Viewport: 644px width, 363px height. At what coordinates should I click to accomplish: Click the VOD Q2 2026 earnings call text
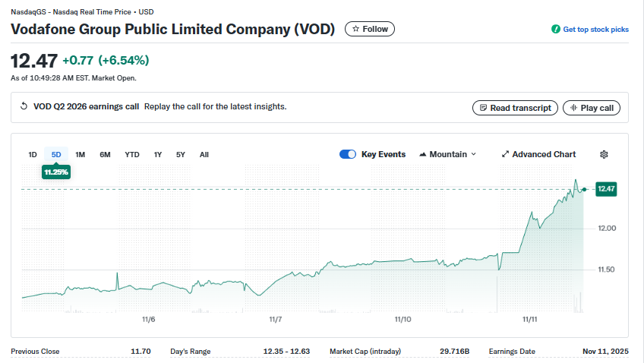(87, 107)
